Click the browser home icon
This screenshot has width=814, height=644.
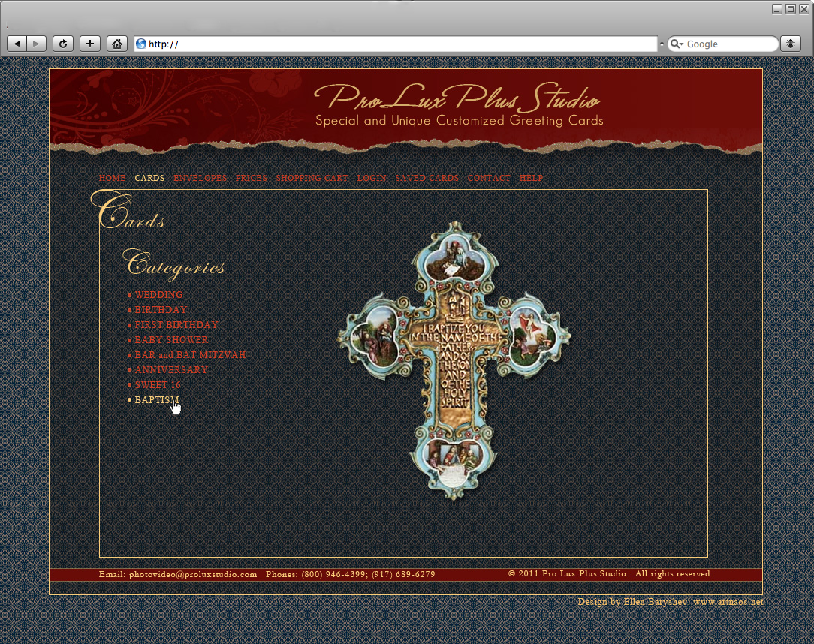pyautogui.click(x=116, y=43)
